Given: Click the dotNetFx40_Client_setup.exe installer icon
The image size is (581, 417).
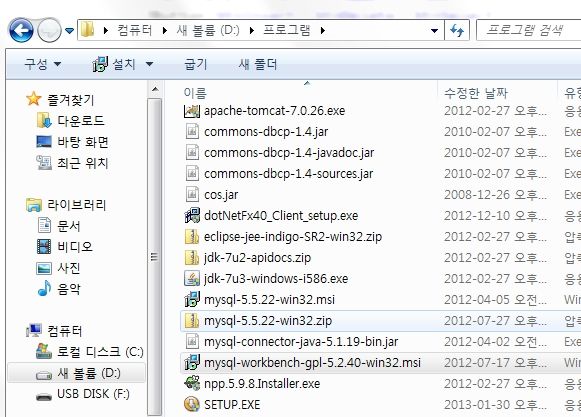Looking at the screenshot, I should (192, 215).
